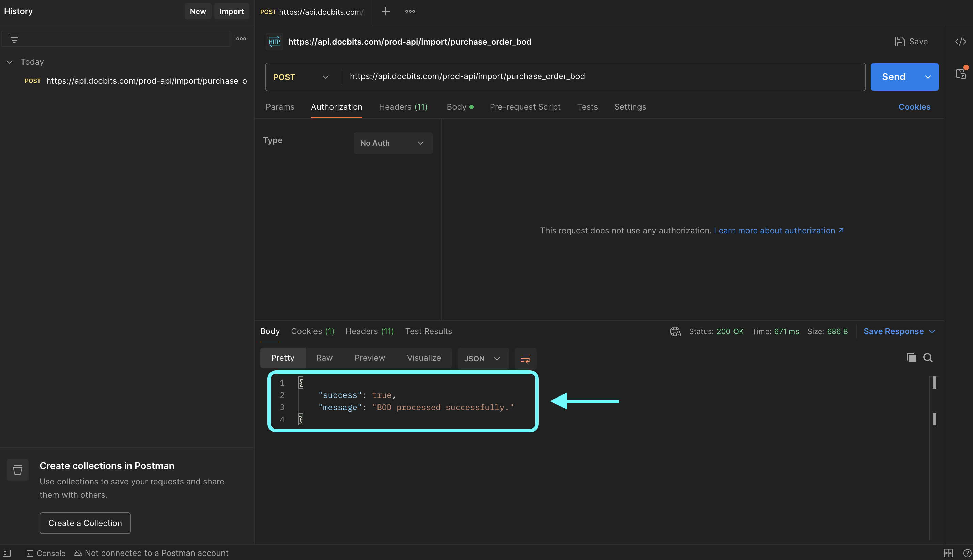Viewport: 973px width, 560px height.
Task: Open the sidebar filter icon
Action: [x=14, y=39]
